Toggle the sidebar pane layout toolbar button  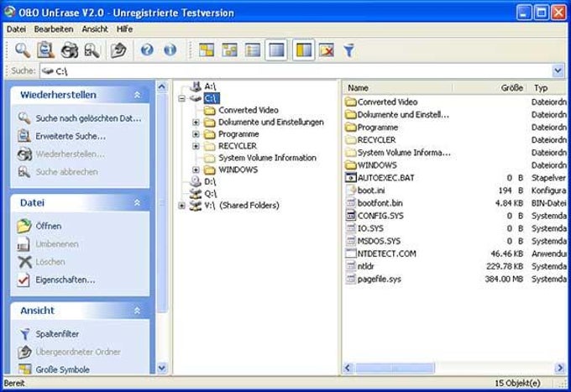304,50
